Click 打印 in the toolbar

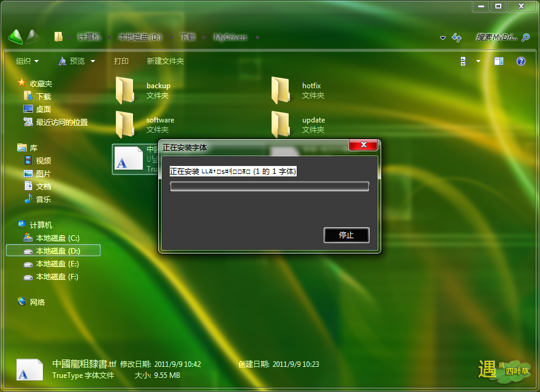coord(121,61)
